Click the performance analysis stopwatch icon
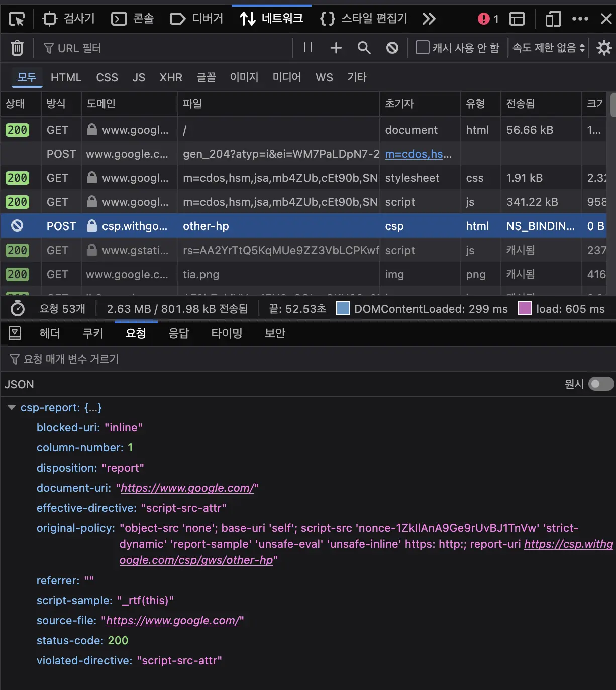The height and width of the screenshot is (690, 616). point(18,309)
